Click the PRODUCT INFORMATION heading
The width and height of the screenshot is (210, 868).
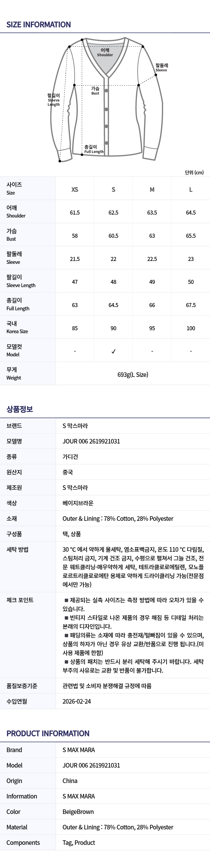click(x=48, y=734)
